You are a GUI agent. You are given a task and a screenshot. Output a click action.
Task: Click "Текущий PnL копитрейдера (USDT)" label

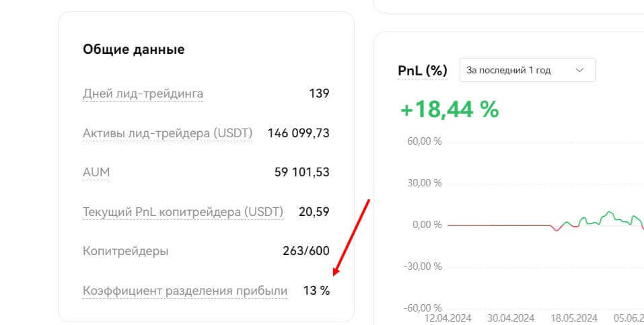coord(183,212)
